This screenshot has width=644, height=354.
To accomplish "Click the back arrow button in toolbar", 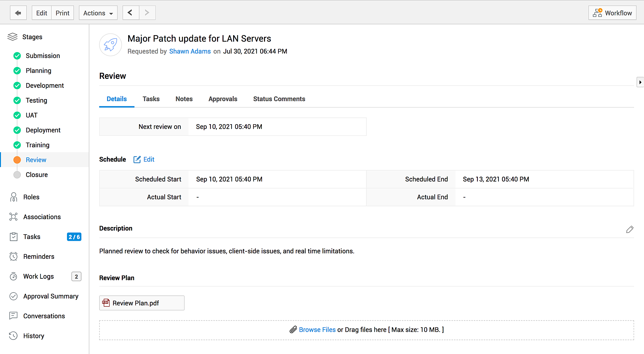I will point(18,13).
